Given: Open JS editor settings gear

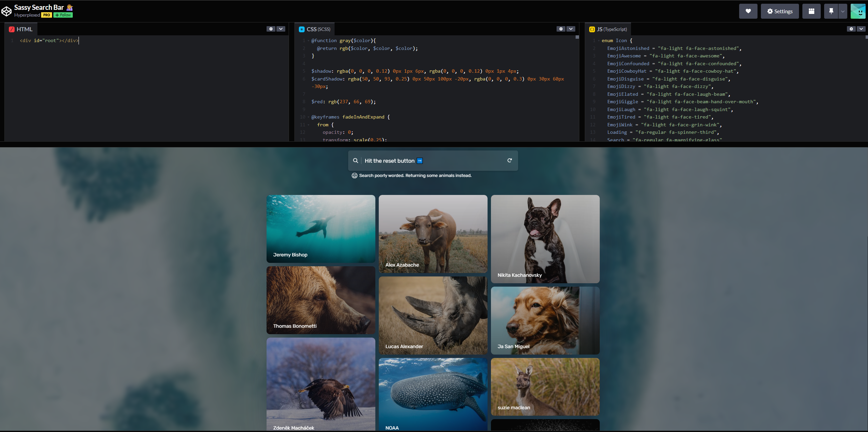Looking at the screenshot, I should [851, 29].
